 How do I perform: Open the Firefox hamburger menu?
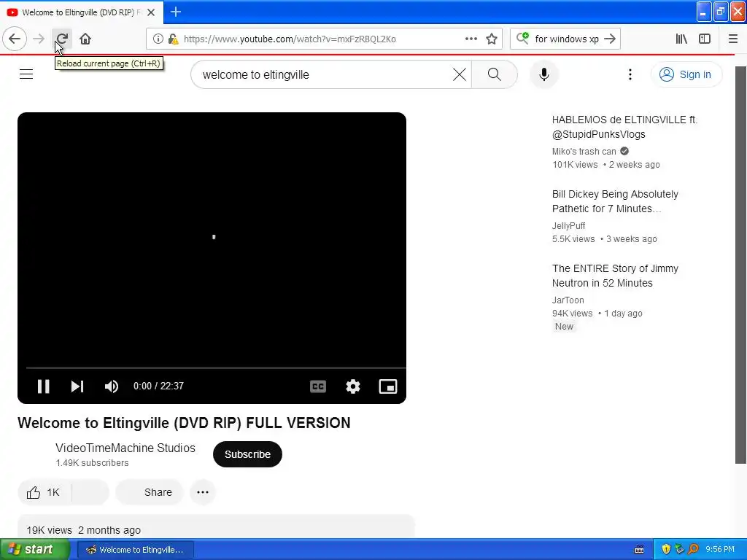point(733,39)
